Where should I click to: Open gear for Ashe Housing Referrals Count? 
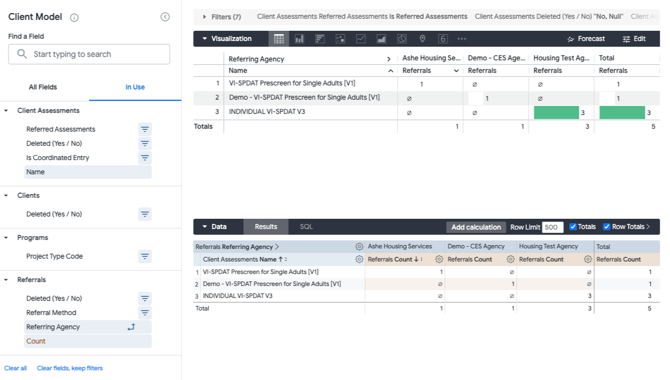pyautogui.click(x=438, y=259)
